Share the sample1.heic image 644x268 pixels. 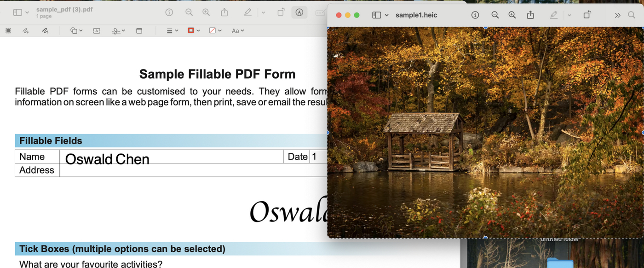(x=530, y=15)
